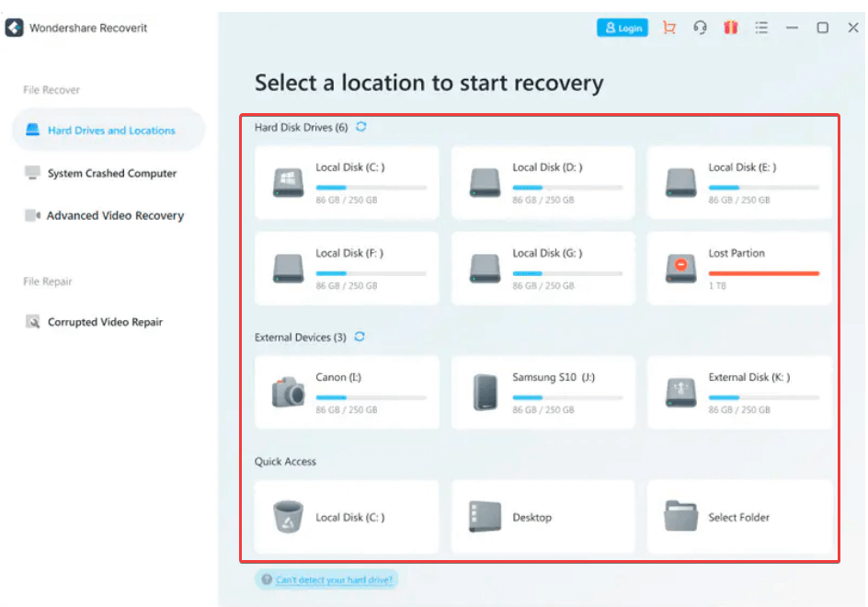This screenshot has height=607, width=868.
Task: Click the blue Login button
Action: click(x=622, y=28)
